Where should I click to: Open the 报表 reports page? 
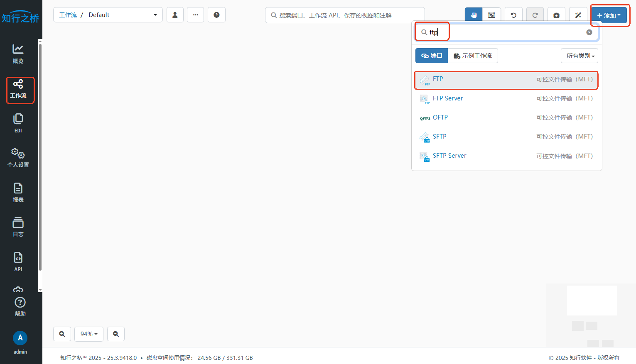tap(18, 193)
